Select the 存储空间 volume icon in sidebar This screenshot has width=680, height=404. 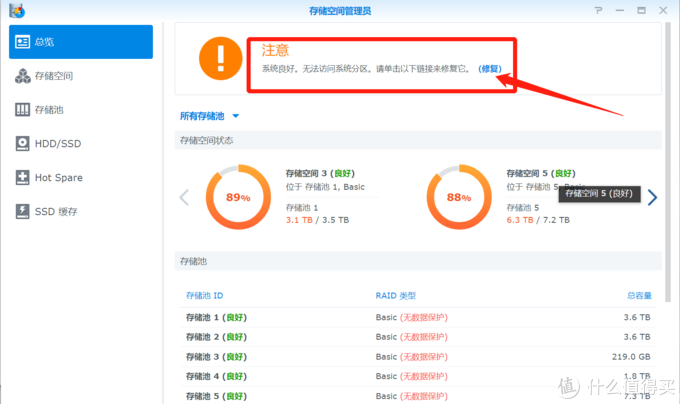(x=22, y=76)
